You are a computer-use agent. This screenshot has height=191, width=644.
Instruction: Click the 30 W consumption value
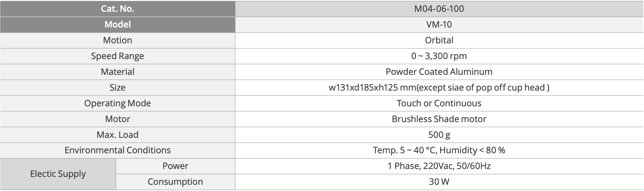pyautogui.click(x=439, y=182)
